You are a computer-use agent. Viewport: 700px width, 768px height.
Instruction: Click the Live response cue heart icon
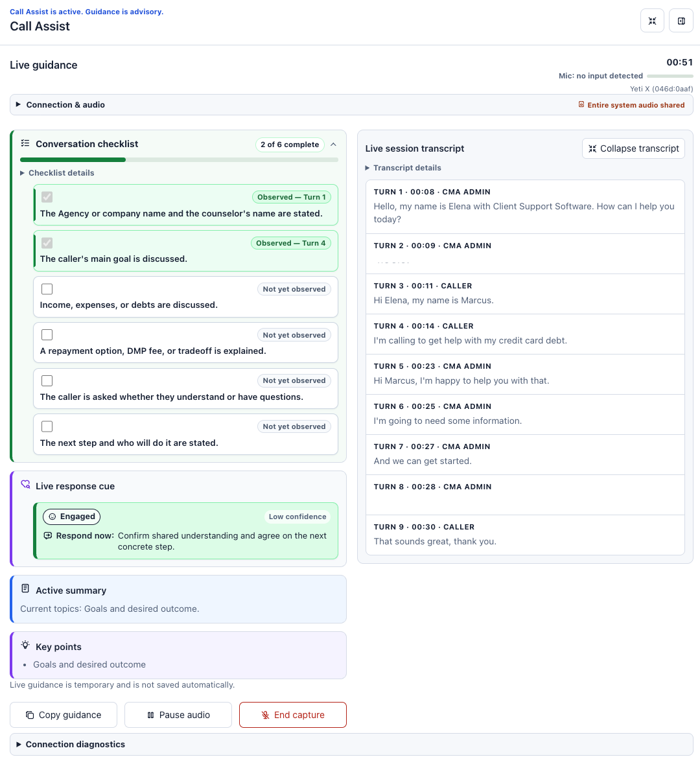click(x=25, y=484)
